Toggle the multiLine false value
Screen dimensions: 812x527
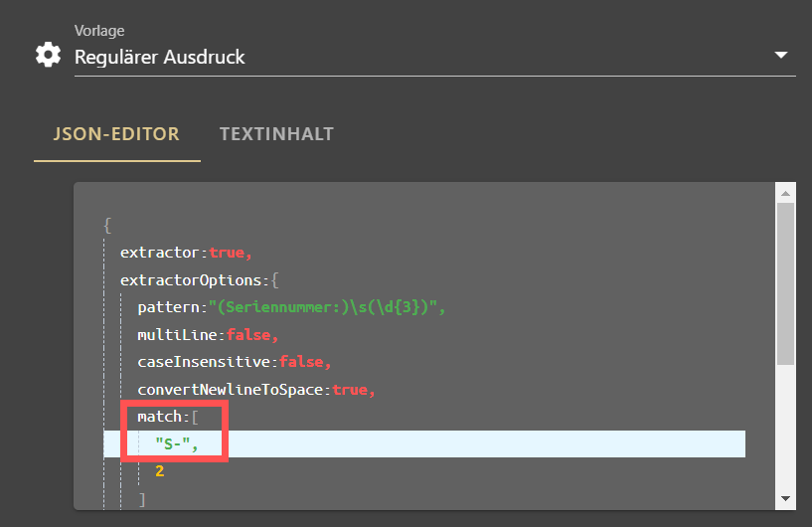point(248,335)
